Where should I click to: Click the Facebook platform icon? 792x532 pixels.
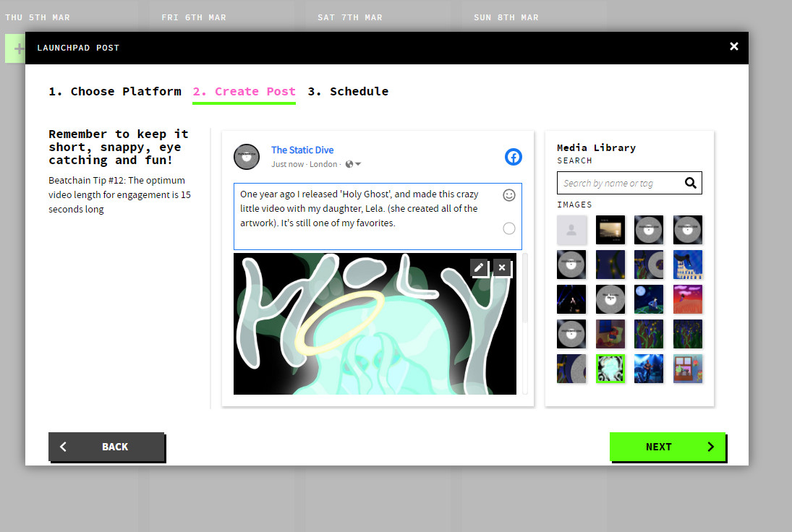(514, 157)
